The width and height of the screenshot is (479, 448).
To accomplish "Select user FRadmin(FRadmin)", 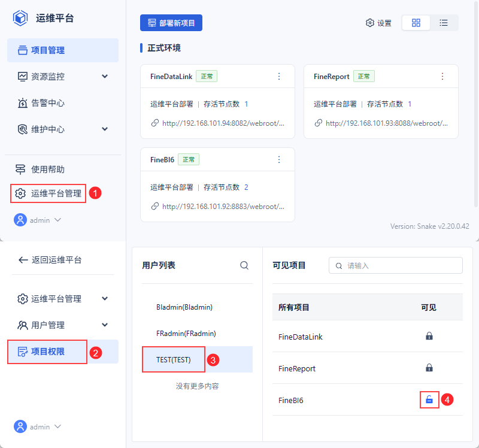I will pyautogui.click(x=198, y=334).
